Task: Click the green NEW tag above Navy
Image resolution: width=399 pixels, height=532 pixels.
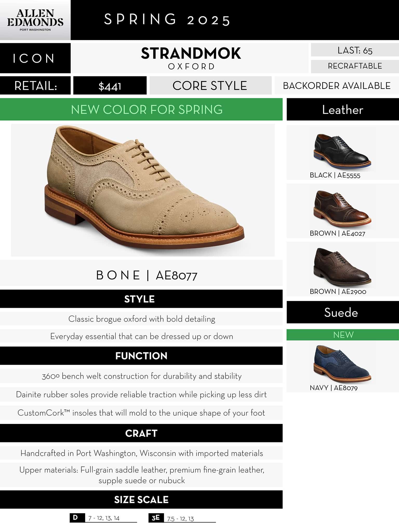Action: [x=343, y=335]
